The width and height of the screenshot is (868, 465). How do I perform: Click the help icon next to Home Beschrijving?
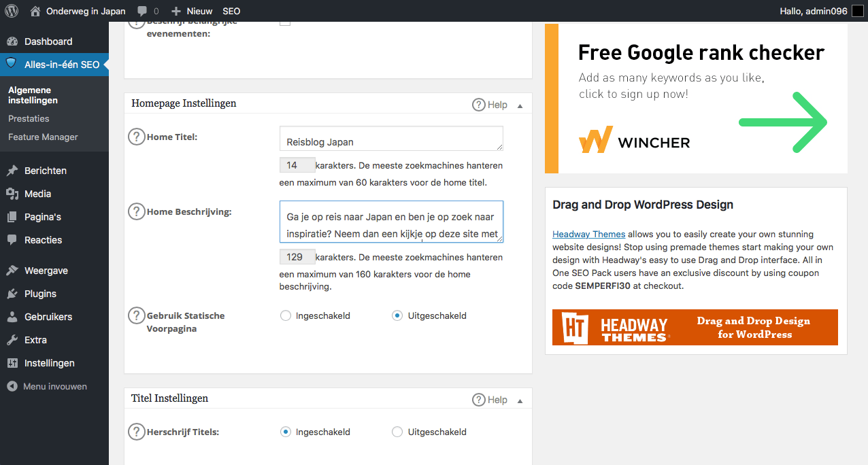[x=137, y=211]
